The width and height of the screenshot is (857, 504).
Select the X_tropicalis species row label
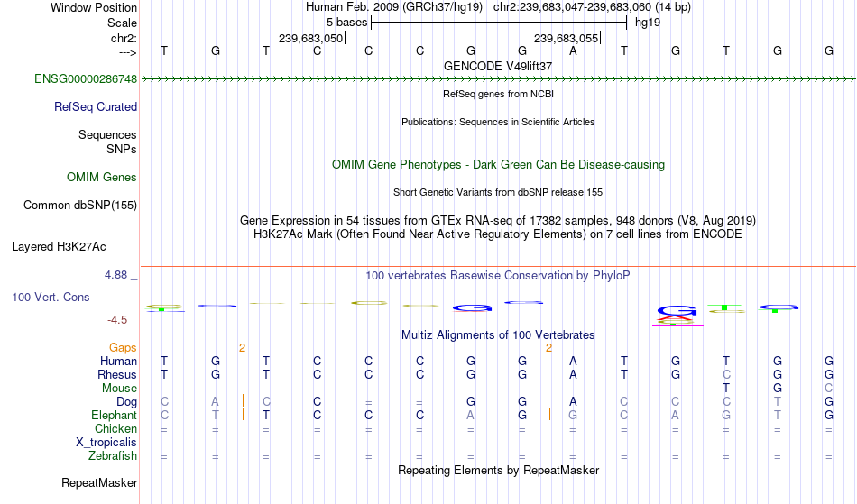[106, 443]
